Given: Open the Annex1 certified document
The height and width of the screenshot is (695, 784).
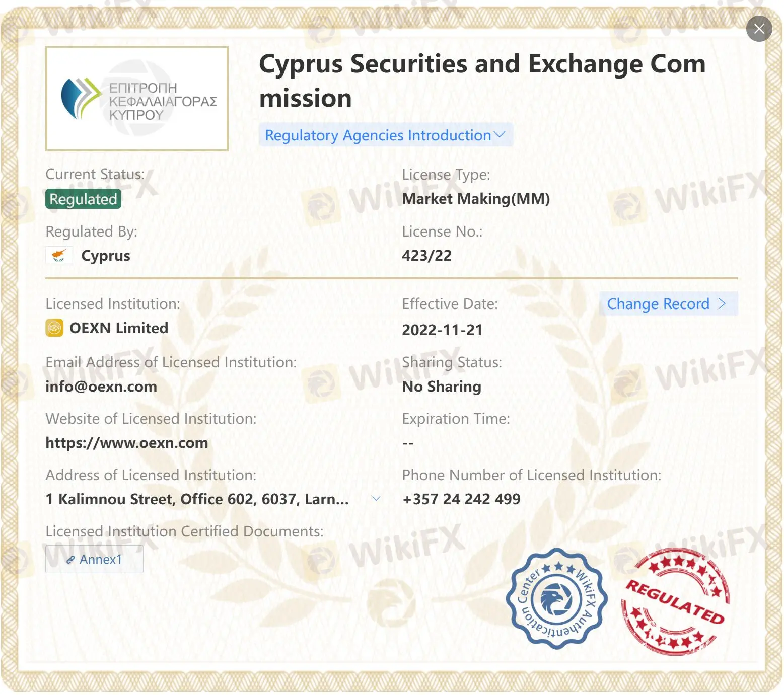Looking at the screenshot, I should [94, 559].
